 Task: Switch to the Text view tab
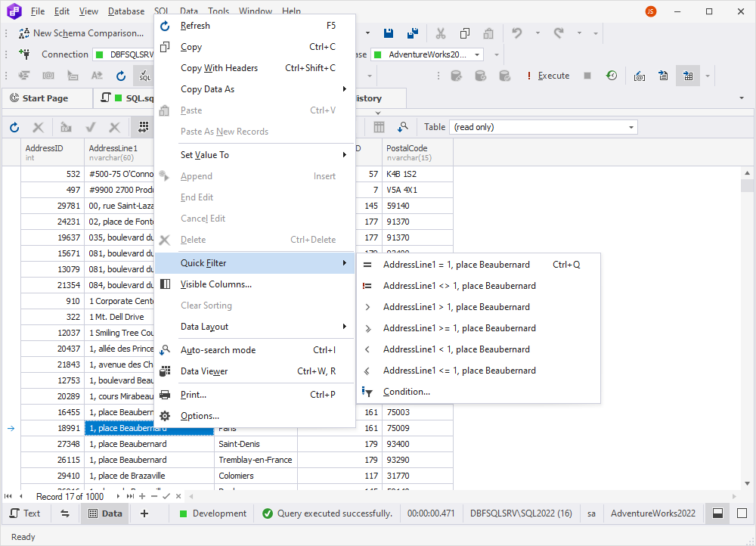(26, 513)
